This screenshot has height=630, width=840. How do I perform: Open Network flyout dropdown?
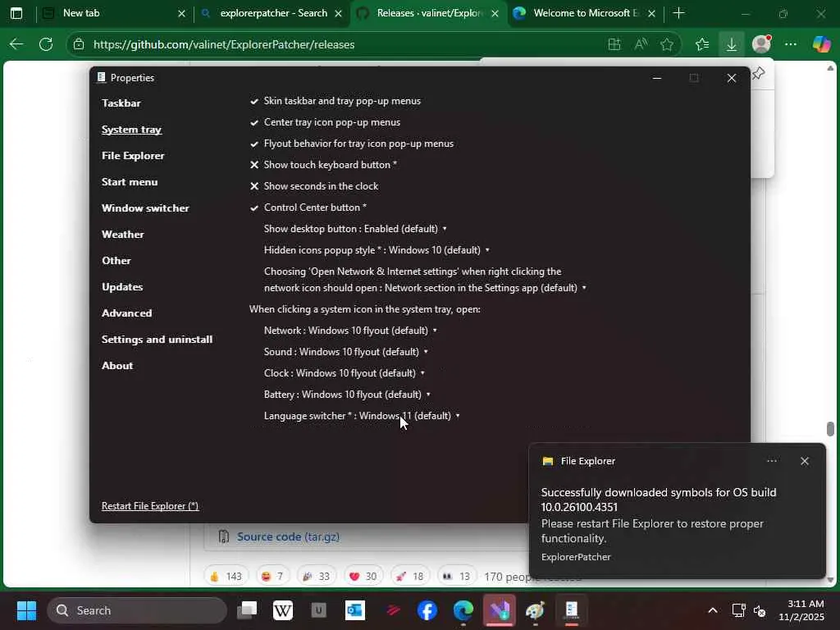coord(350,331)
